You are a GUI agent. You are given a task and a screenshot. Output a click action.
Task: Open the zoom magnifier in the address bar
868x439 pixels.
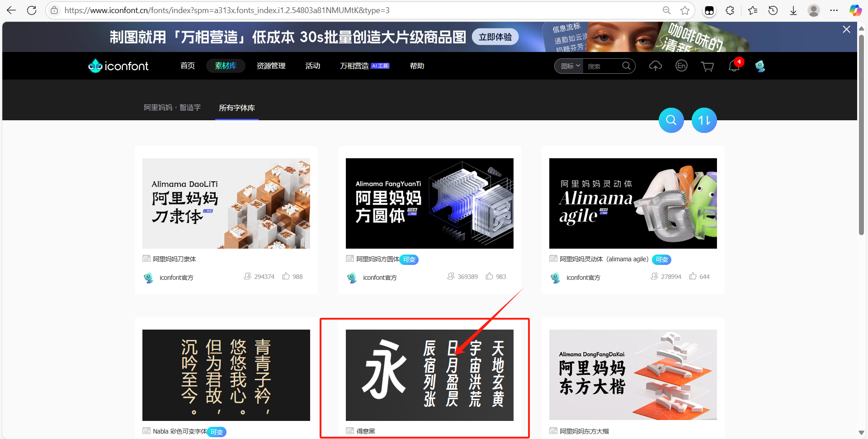tap(666, 10)
